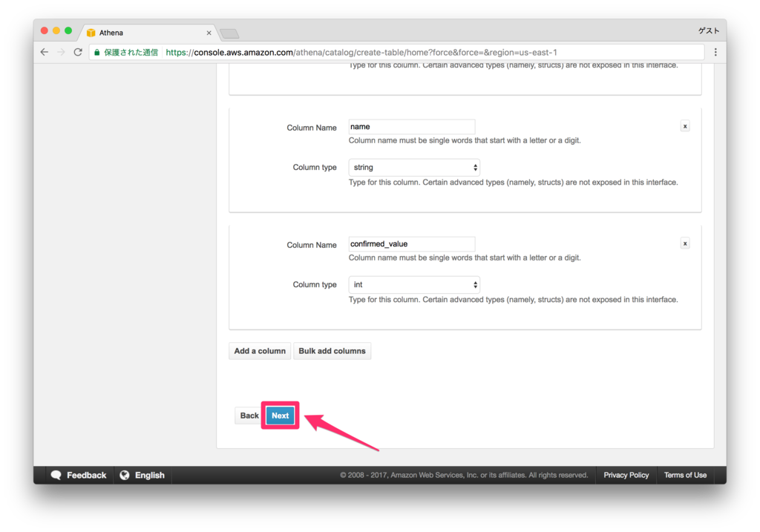The image size is (760, 532).
Task: Open the 'int' column type dropdown
Action: pos(414,285)
